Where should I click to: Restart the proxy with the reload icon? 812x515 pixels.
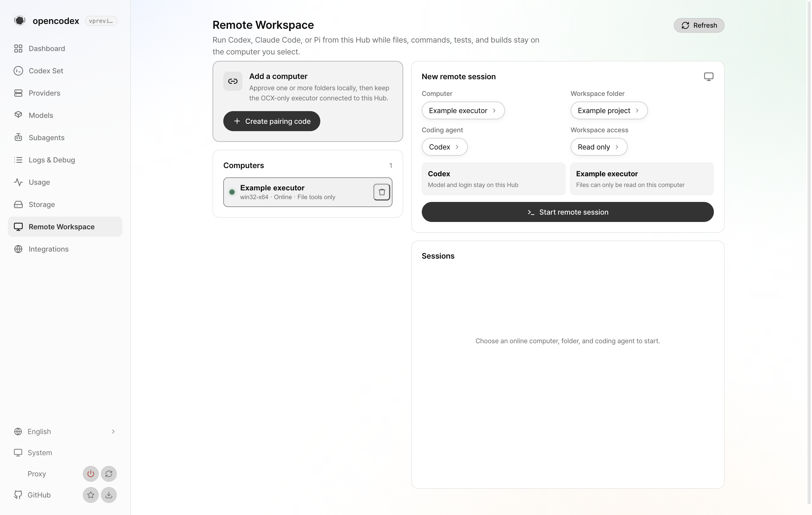pyautogui.click(x=109, y=474)
